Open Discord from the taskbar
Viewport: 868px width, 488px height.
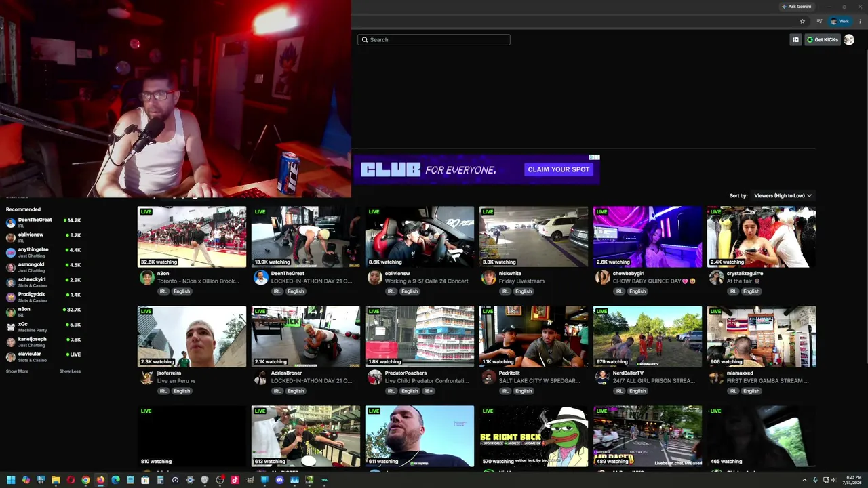pos(279,480)
